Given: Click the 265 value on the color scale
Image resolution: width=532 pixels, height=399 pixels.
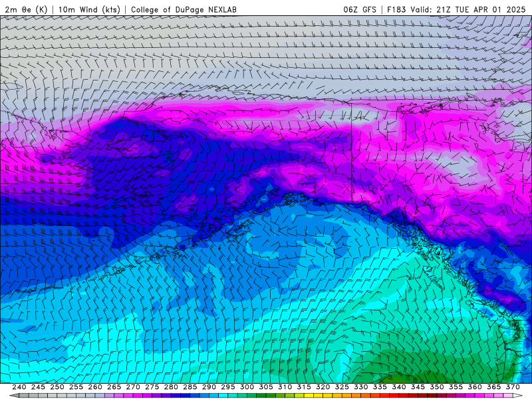Looking at the screenshot, I should click(x=114, y=387).
